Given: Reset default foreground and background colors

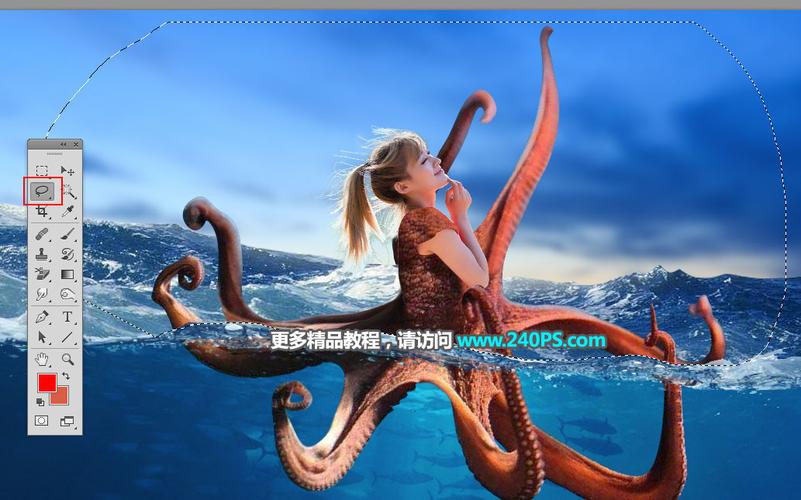Looking at the screenshot, I should tap(40, 402).
